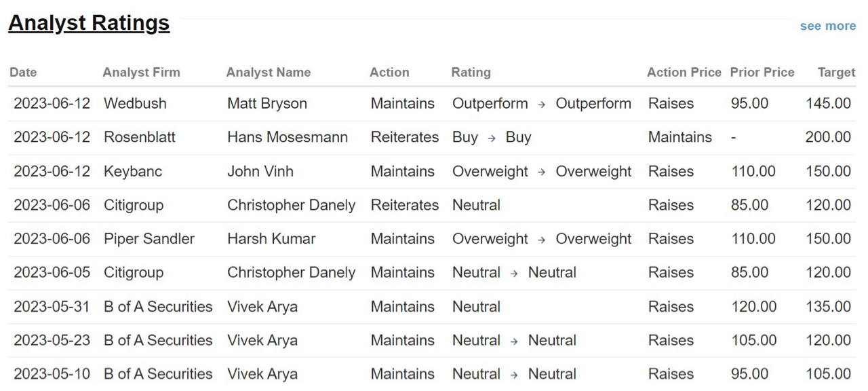
Task: Click the 2023-05-10 date entry
Action: pos(52,374)
